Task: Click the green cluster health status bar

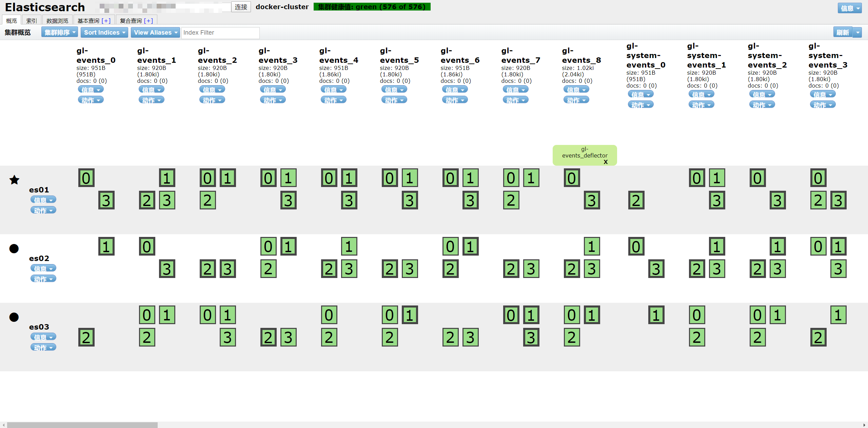Action: click(372, 7)
